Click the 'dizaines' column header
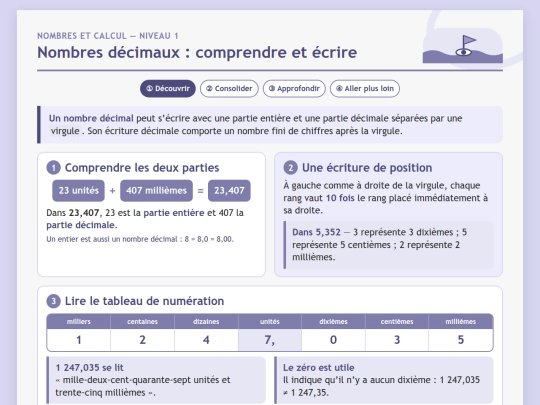Screen dimensions: 540x405 click(x=206, y=322)
